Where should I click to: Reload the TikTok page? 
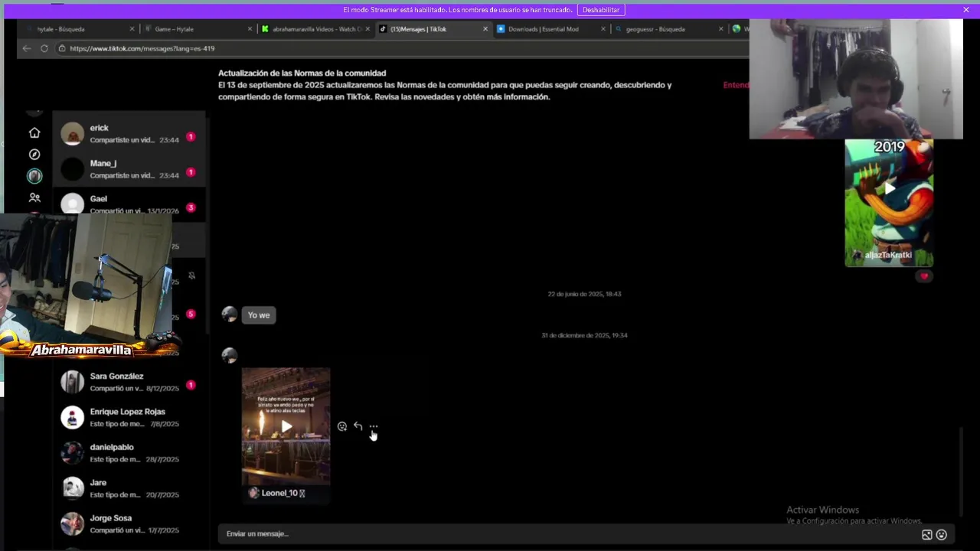click(44, 48)
